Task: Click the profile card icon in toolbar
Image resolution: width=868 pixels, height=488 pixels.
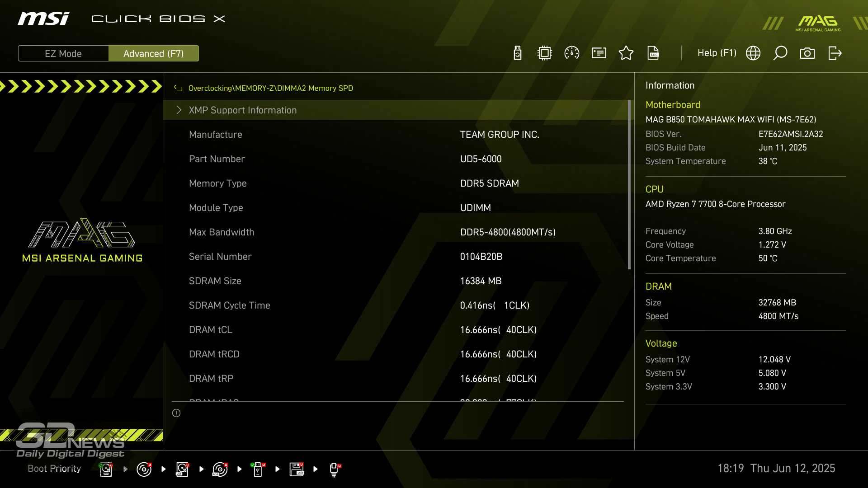Action: (599, 53)
